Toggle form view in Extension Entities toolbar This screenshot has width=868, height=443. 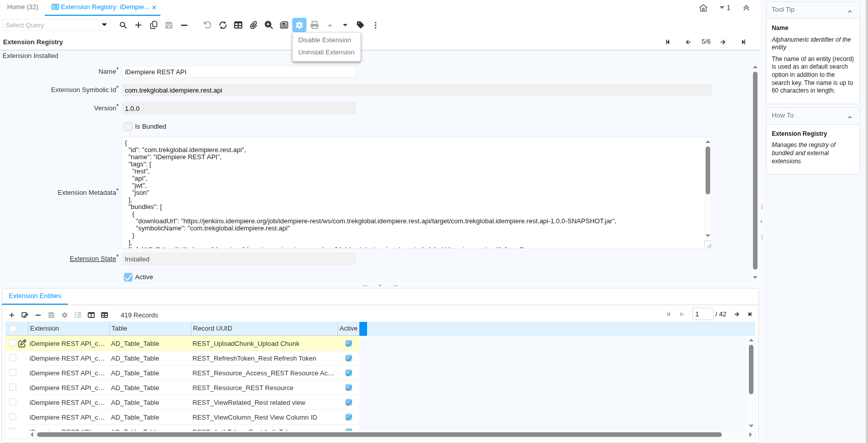coord(91,315)
